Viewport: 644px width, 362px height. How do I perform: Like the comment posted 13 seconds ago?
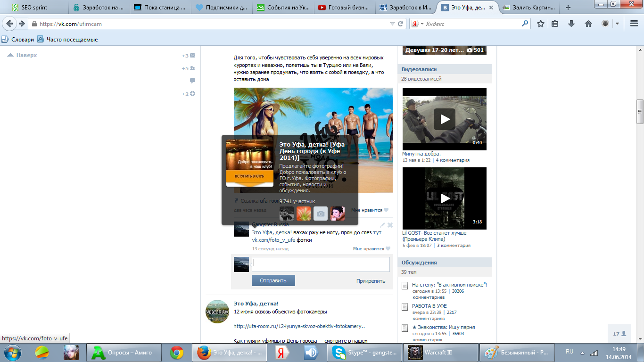coord(372,249)
